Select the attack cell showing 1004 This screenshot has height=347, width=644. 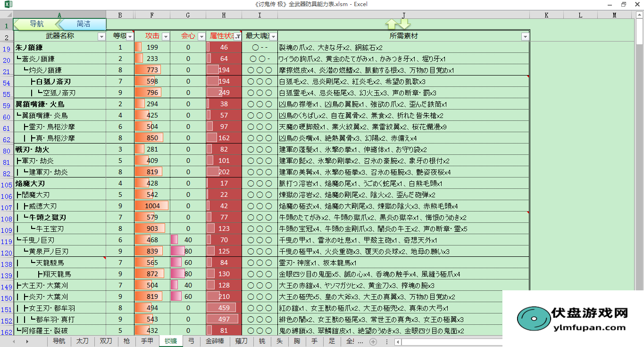(152, 206)
